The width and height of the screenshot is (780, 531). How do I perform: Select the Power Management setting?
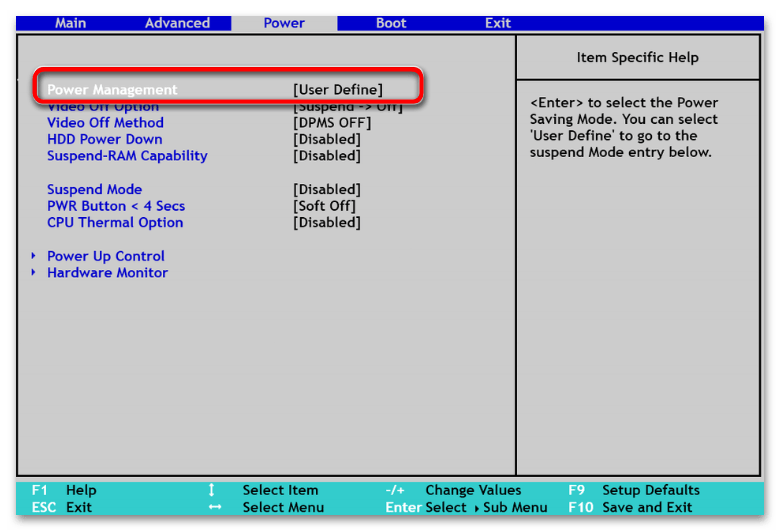(112, 90)
